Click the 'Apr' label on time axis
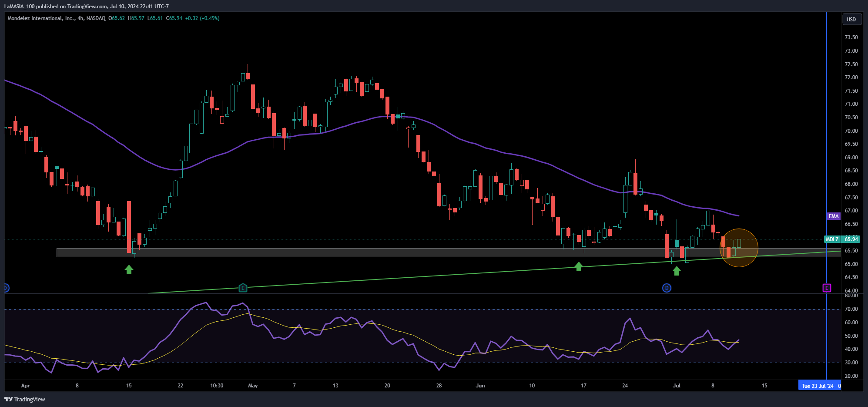Screen dimensions: 868x407 click(26, 386)
